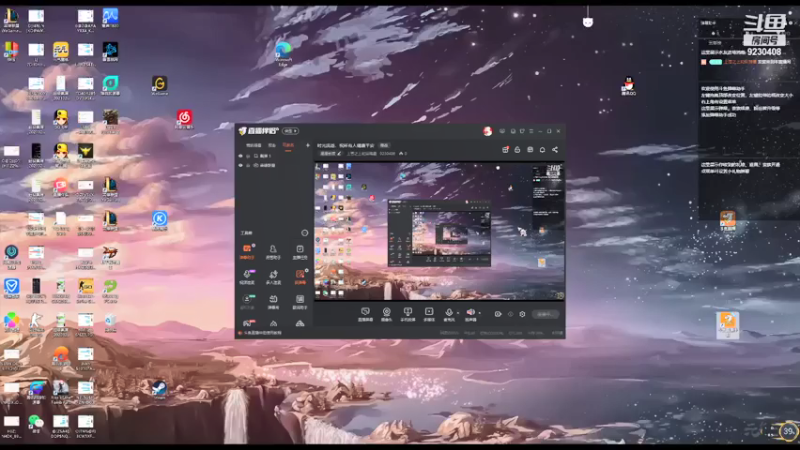Click the orange question-mark floating icon

tap(728, 324)
